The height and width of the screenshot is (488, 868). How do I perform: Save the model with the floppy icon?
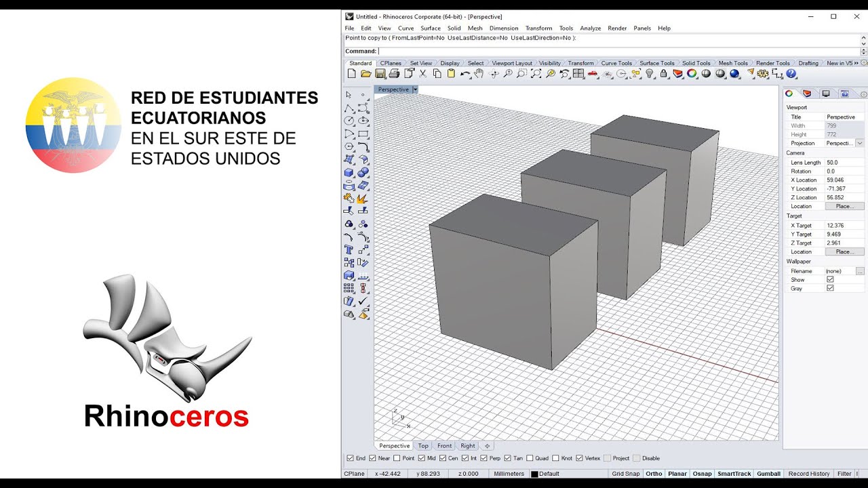point(380,74)
